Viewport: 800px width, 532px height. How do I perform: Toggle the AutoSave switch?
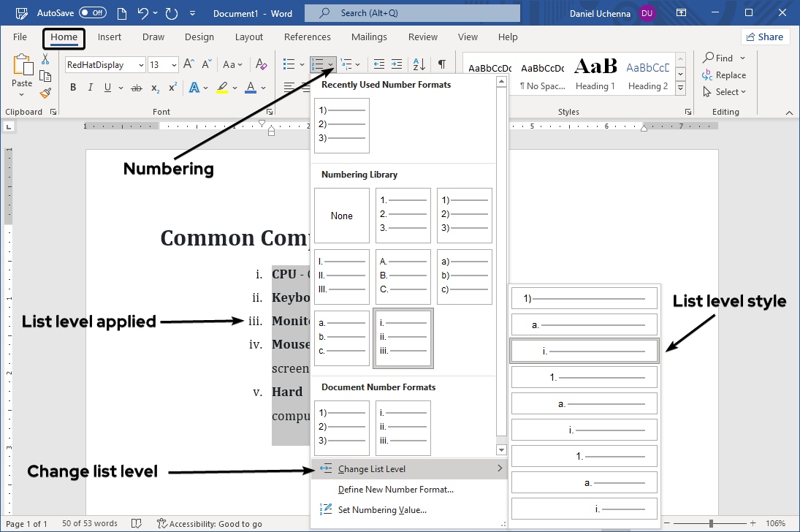[x=92, y=13]
